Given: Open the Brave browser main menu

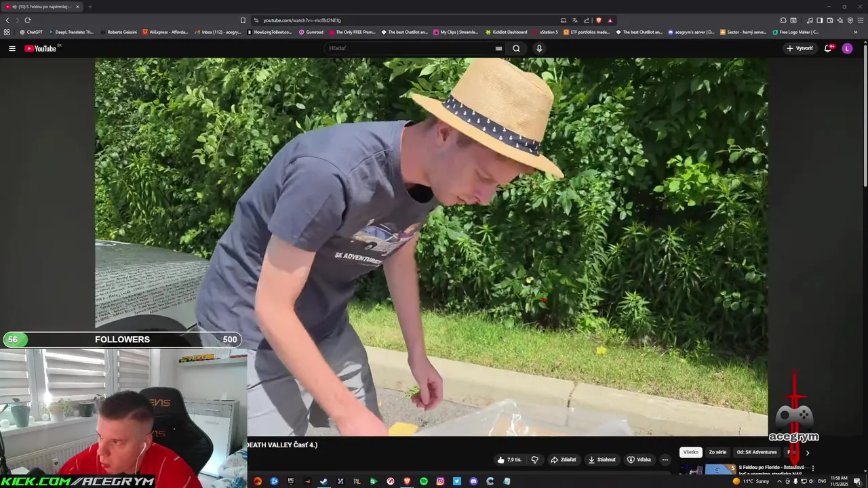Looking at the screenshot, I should pyautogui.click(x=861, y=20).
